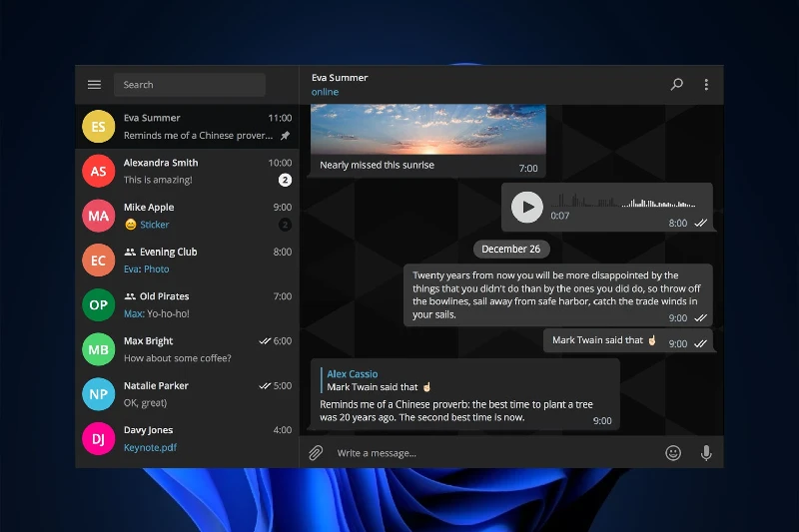Click the microphone voice message icon

[x=706, y=453]
